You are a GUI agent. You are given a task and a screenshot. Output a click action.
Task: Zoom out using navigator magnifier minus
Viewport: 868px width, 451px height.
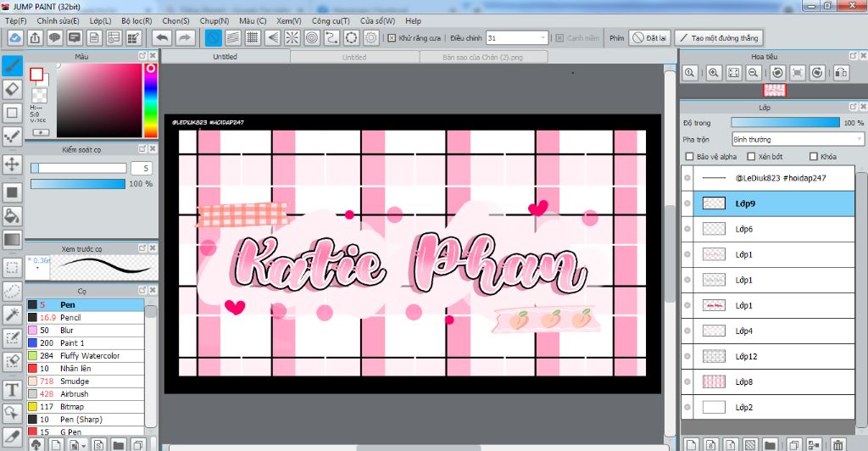[754, 73]
